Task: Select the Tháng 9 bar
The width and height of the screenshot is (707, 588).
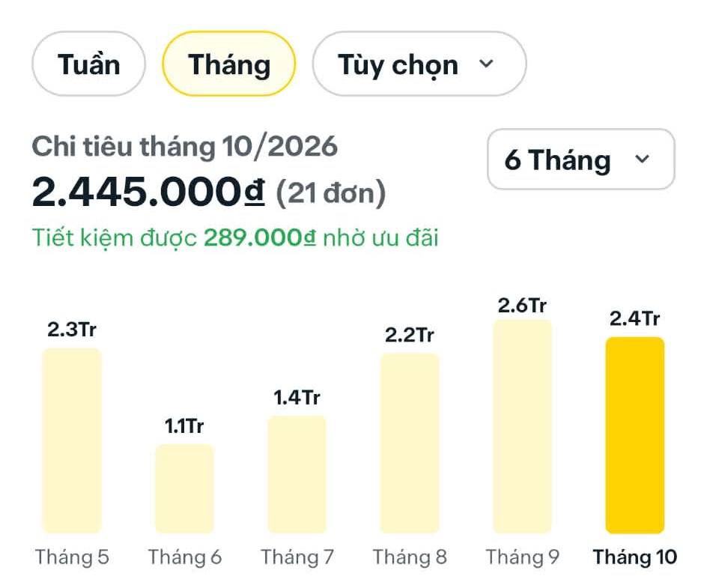Action: (523, 426)
